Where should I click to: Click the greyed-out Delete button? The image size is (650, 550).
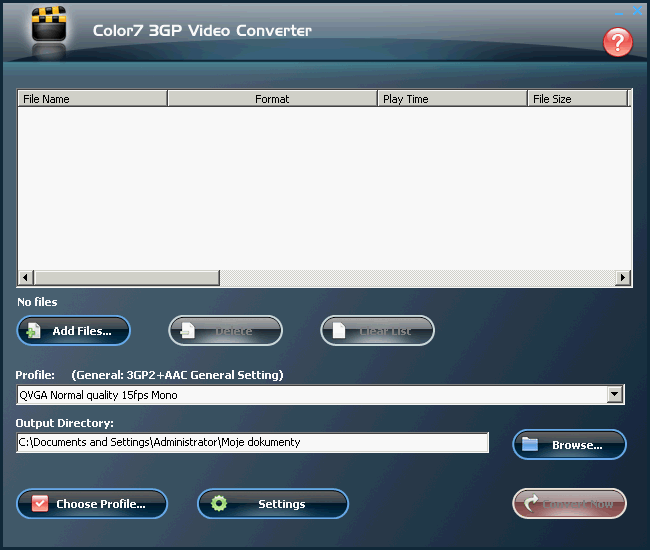point(226,331)
